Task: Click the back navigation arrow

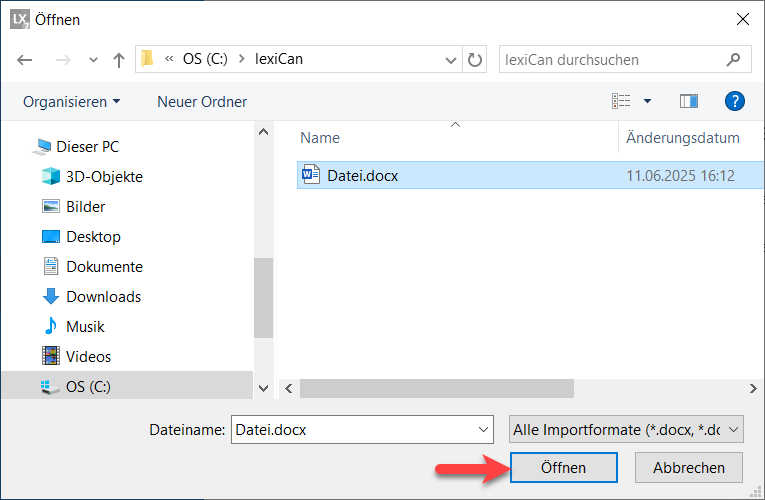Action: [26, 59]
